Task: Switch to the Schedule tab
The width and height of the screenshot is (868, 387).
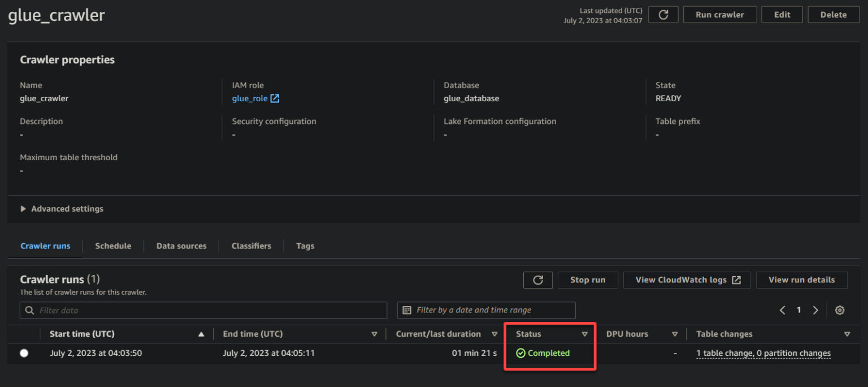Action: tap(113, 246)
